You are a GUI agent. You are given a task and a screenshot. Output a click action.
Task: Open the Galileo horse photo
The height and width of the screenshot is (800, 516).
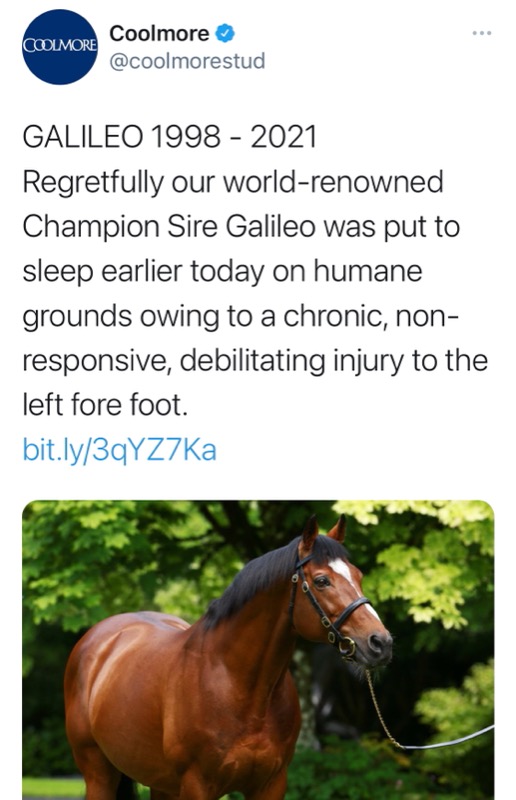pyautogui.click(x=258, y=650)
